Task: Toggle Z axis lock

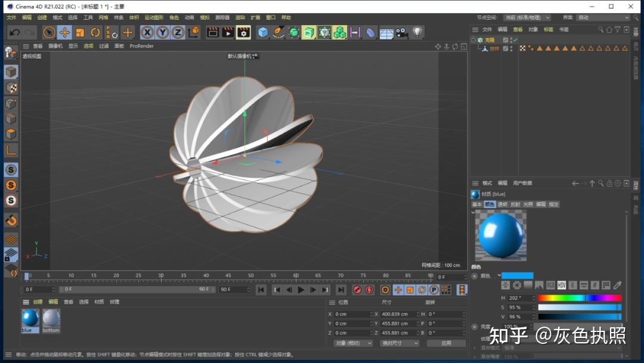Action: tap(178, 32)
